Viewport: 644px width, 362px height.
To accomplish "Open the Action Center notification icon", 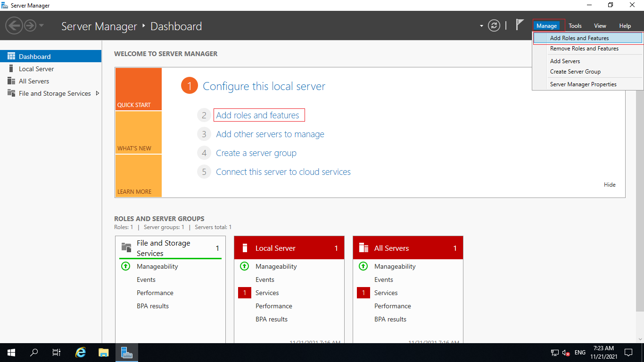I will [628, 353].
